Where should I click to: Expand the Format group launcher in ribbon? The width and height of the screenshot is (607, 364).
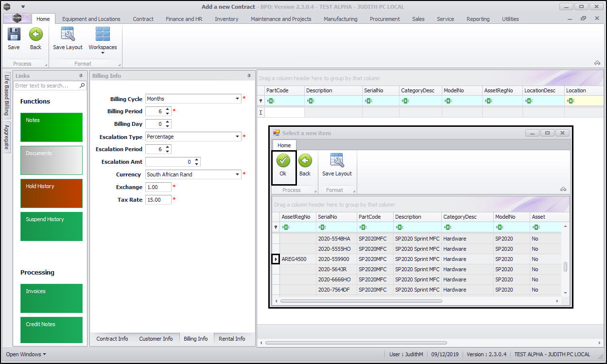[119, 65]
